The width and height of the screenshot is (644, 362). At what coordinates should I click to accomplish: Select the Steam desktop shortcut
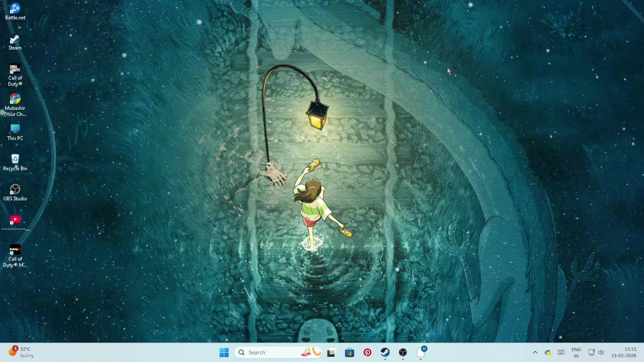coord(15,42)
